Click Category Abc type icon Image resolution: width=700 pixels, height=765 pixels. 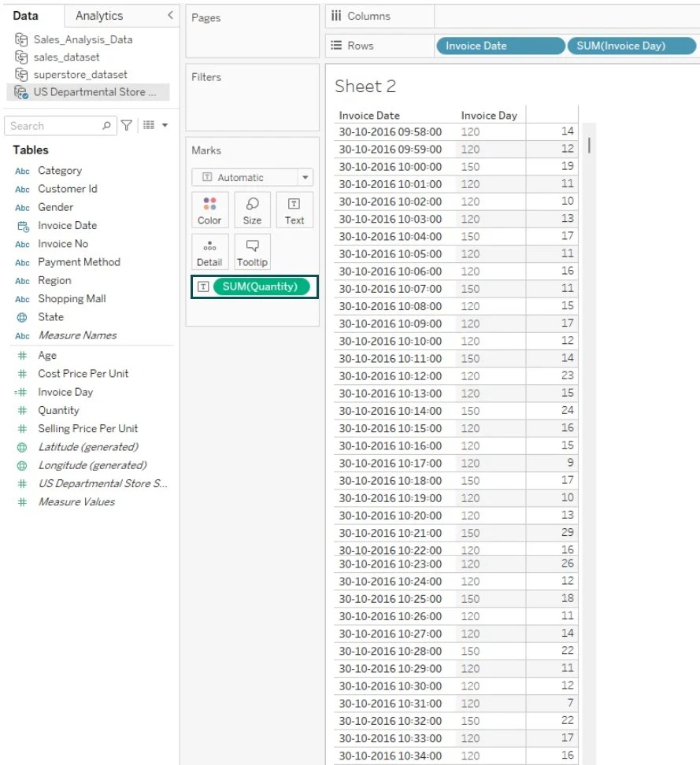[22, 172]
